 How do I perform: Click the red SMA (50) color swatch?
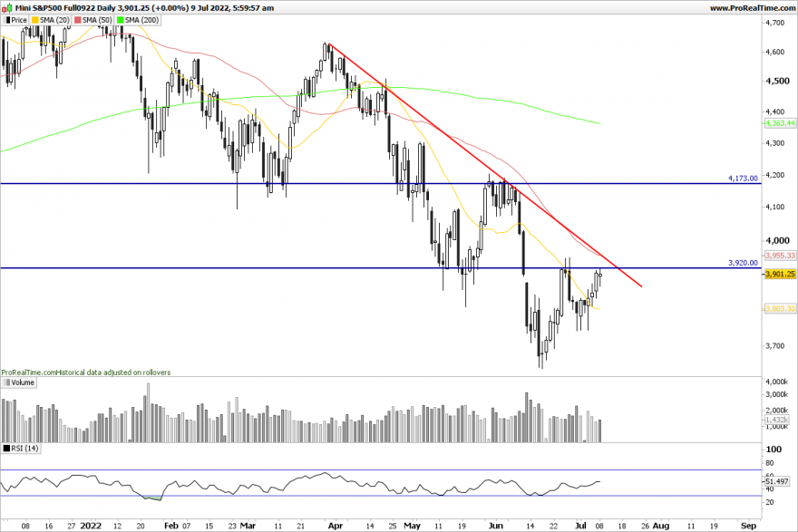click(x=78, y=20)
